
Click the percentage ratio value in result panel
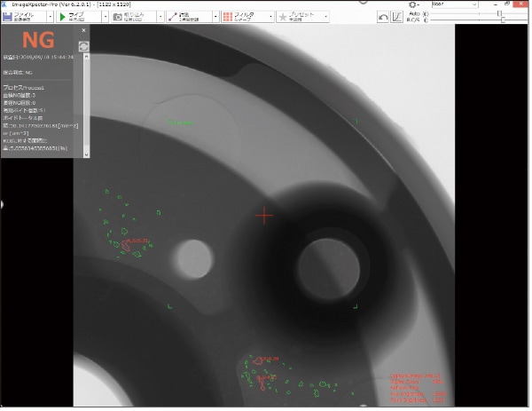pos(35,148)
